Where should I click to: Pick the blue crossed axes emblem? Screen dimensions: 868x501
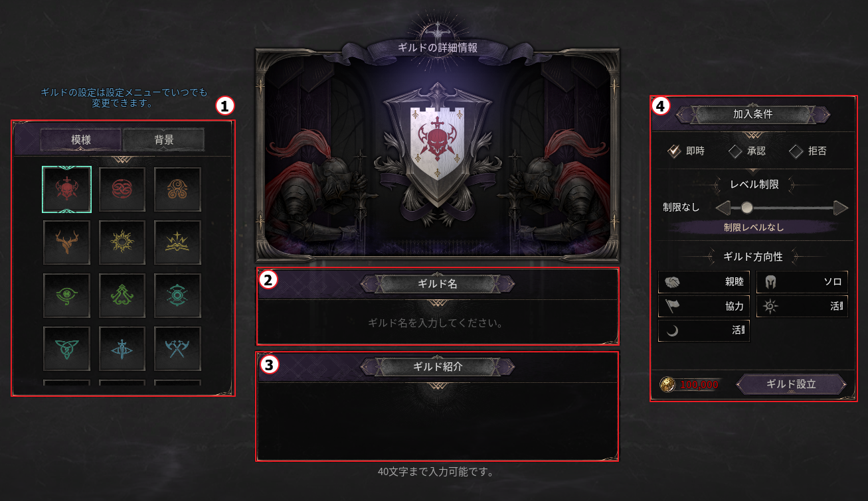[x=177, y=348]
